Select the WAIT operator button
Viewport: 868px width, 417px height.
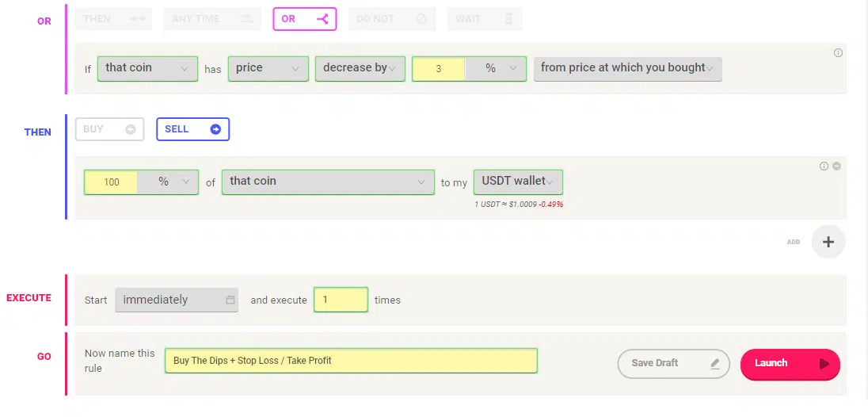[485, 19]
